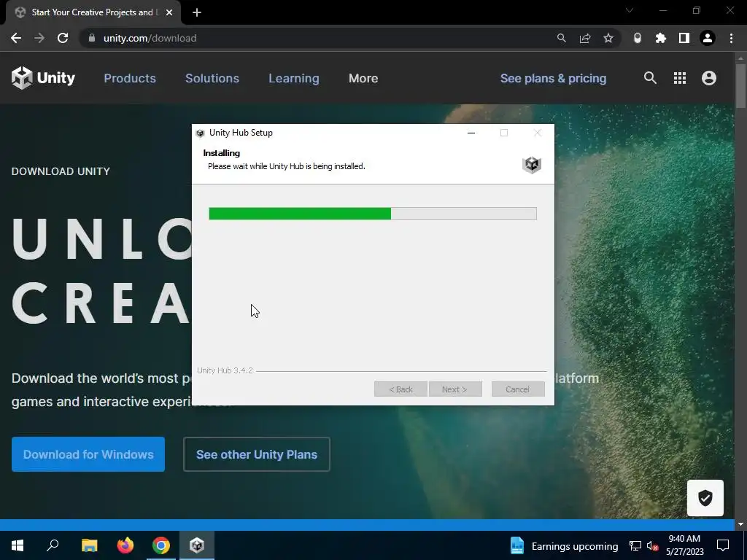Click the Unity logo on the website header
The image size is (747, 560).
43,77
